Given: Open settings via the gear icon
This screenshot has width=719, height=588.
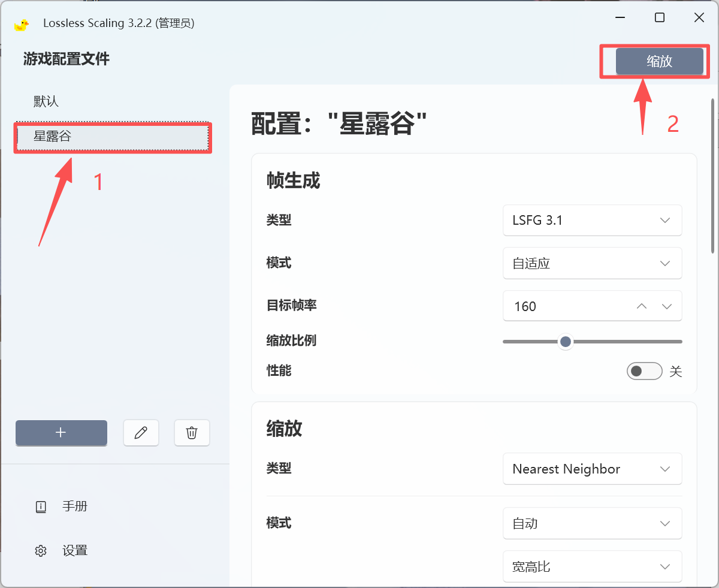Looking at the screenshot, I should click(x=41, y=550).
